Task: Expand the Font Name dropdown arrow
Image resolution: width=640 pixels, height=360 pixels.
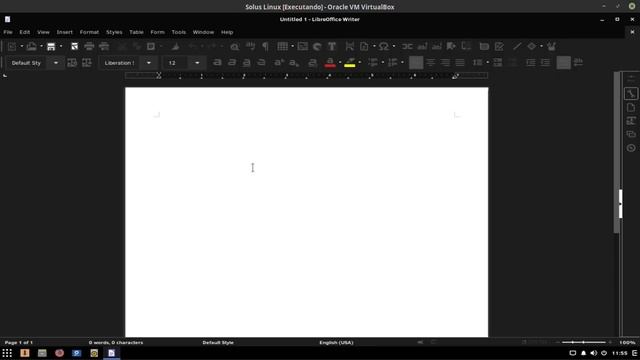Action: (149, 63)
